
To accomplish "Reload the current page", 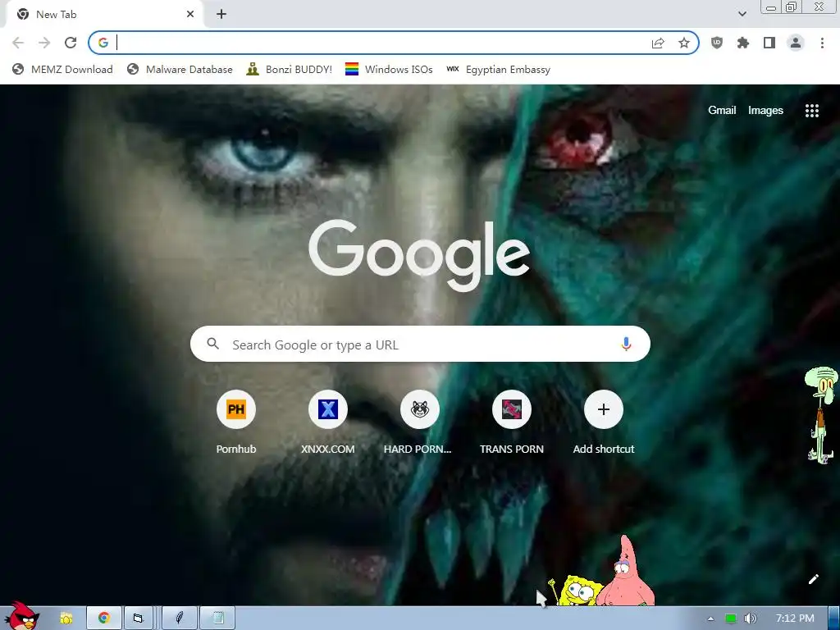I will 71,43.
